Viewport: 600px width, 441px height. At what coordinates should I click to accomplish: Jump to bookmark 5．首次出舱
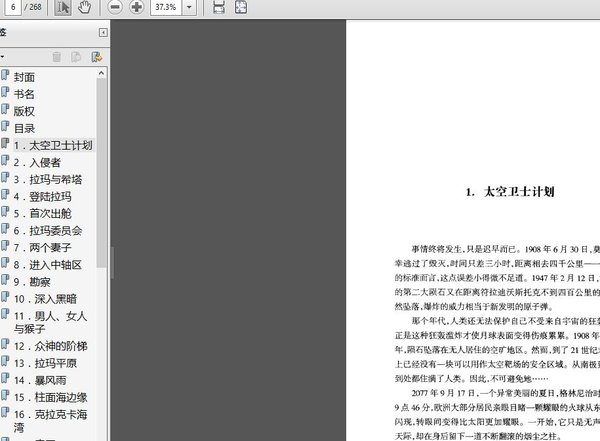coord(42,214)
